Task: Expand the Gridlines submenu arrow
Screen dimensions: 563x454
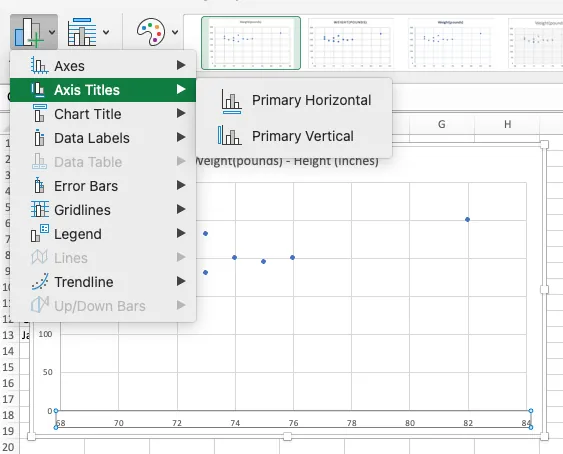Action: click(x=181, y=209)
